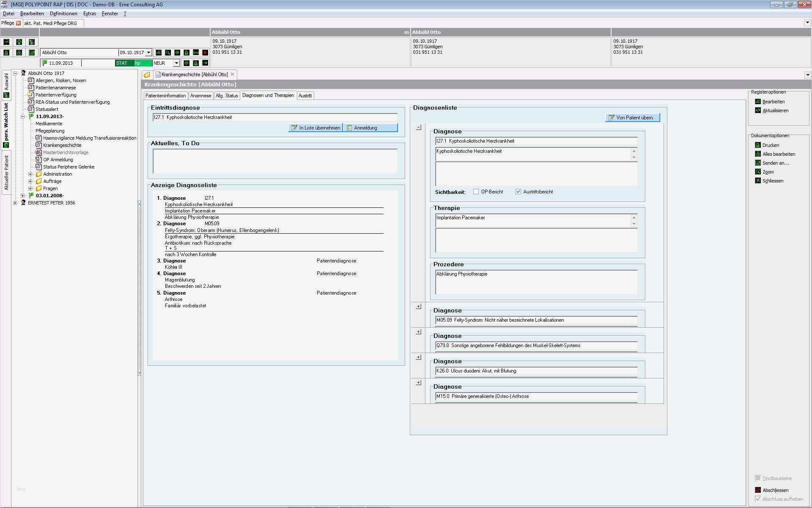This screenshot has width=812, height=508.
Task: Click the In Liste übernehmen button
Action: (315, 128)
